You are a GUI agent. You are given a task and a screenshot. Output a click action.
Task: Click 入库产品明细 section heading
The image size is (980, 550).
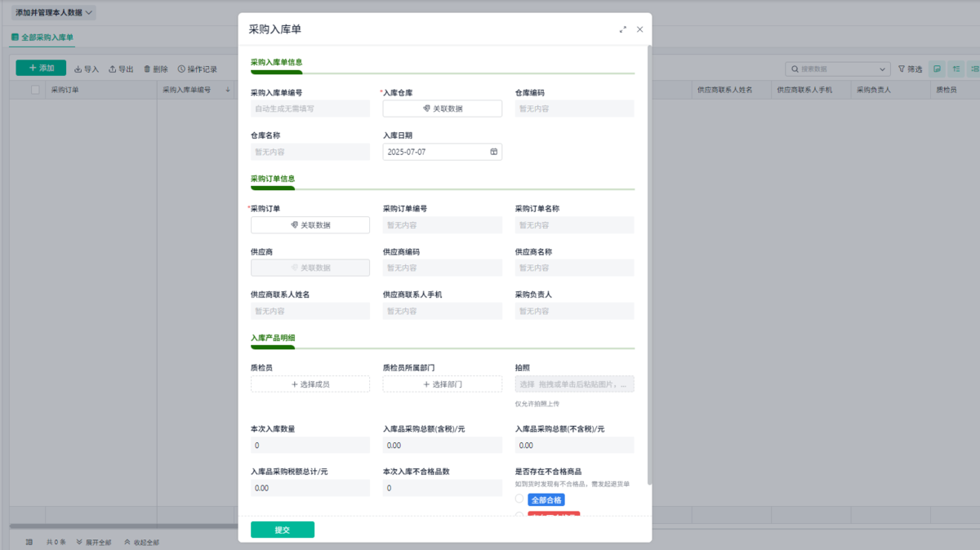[x=273, y=338]
